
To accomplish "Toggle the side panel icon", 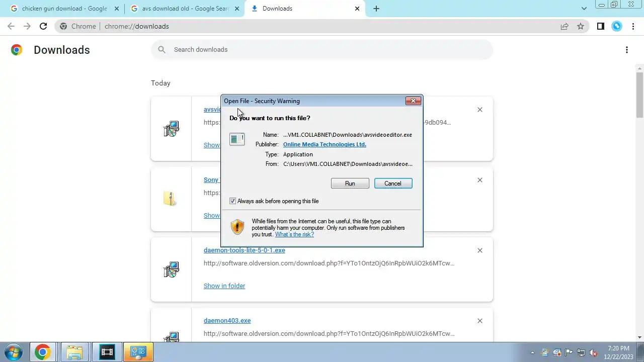I will pos(600,26).
